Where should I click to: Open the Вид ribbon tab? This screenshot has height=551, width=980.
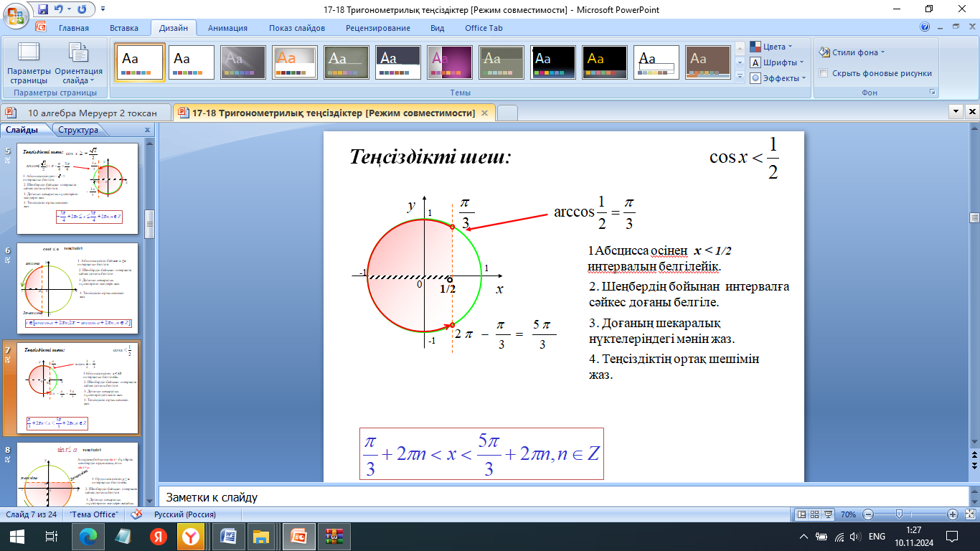point(438,28)
